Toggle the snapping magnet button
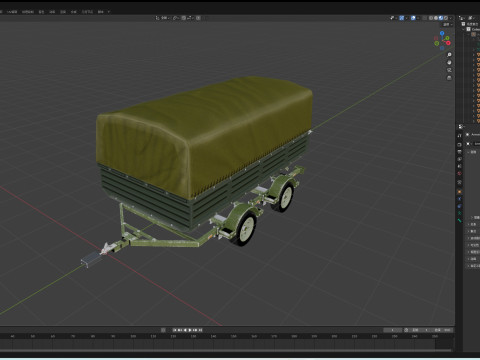The image size is (480, 360). pyautogui.click(x=184, y=18)
